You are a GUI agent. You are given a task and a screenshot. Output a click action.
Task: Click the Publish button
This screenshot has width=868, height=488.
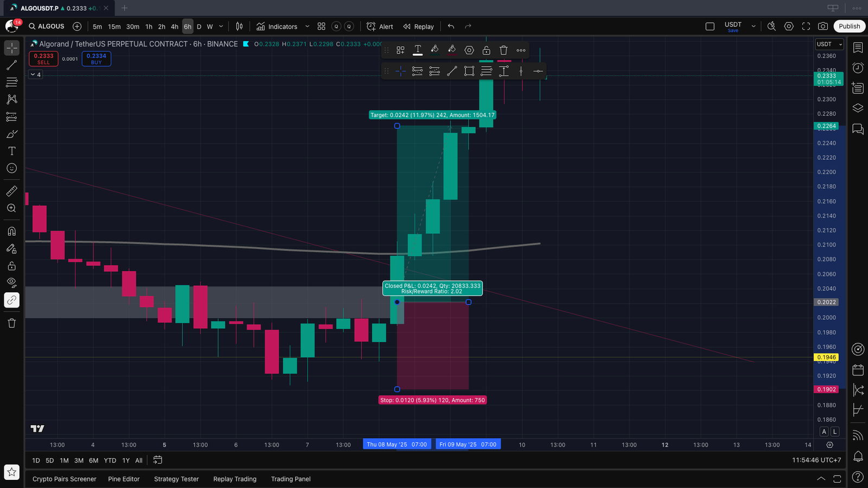tap(849, 27)
